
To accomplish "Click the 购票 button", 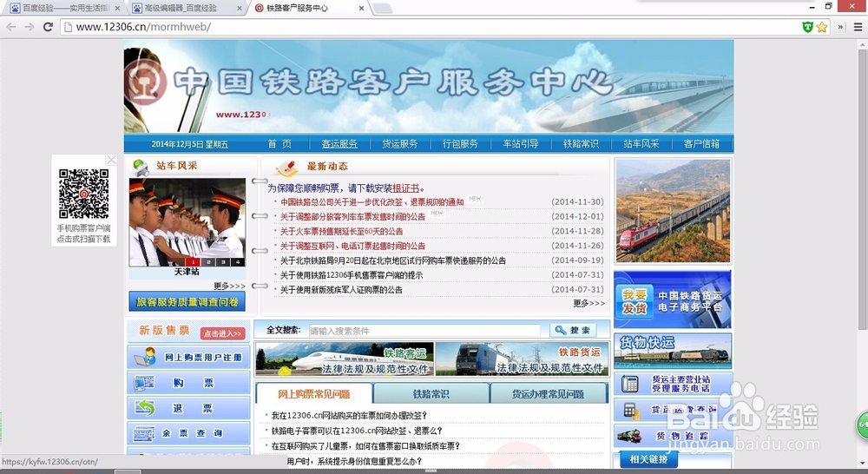I will [188, 383].
